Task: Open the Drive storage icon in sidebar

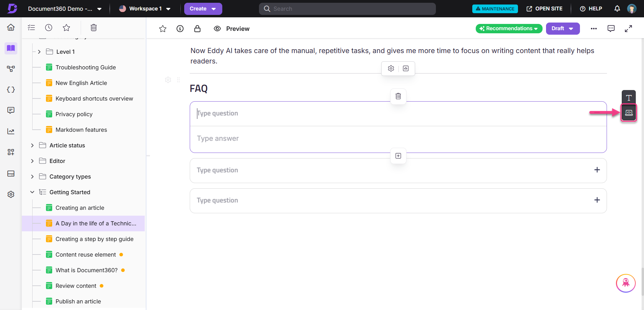Action: coord(11,173)
